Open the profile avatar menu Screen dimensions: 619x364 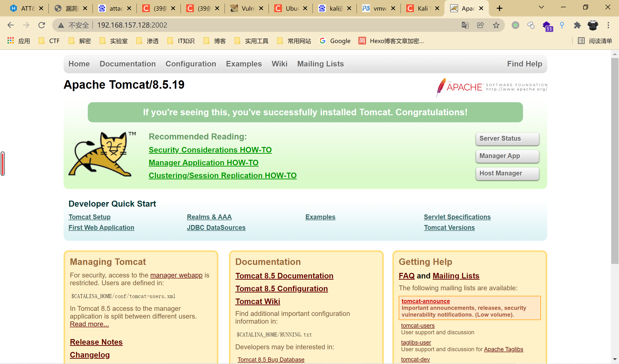click(x=593, y=25)
